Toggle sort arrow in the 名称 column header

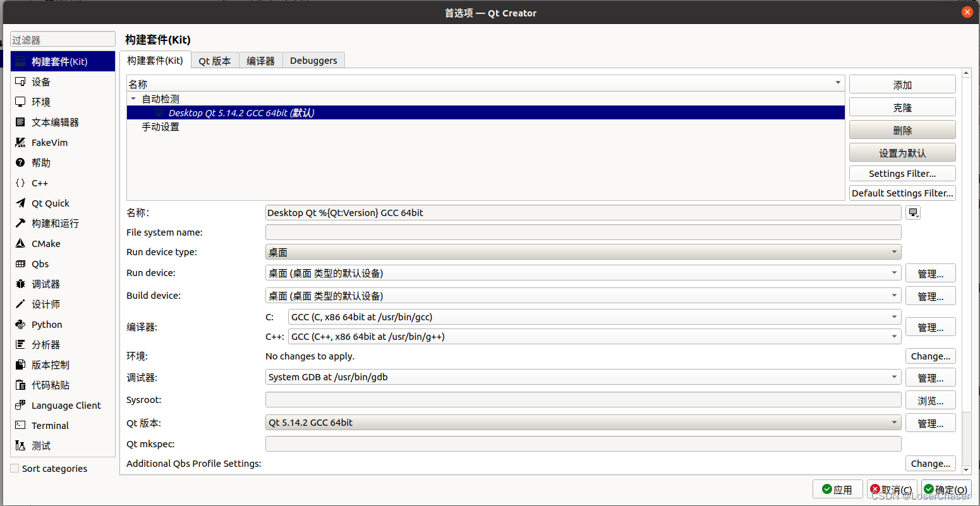pyautogui.click(x=838, y=83)
